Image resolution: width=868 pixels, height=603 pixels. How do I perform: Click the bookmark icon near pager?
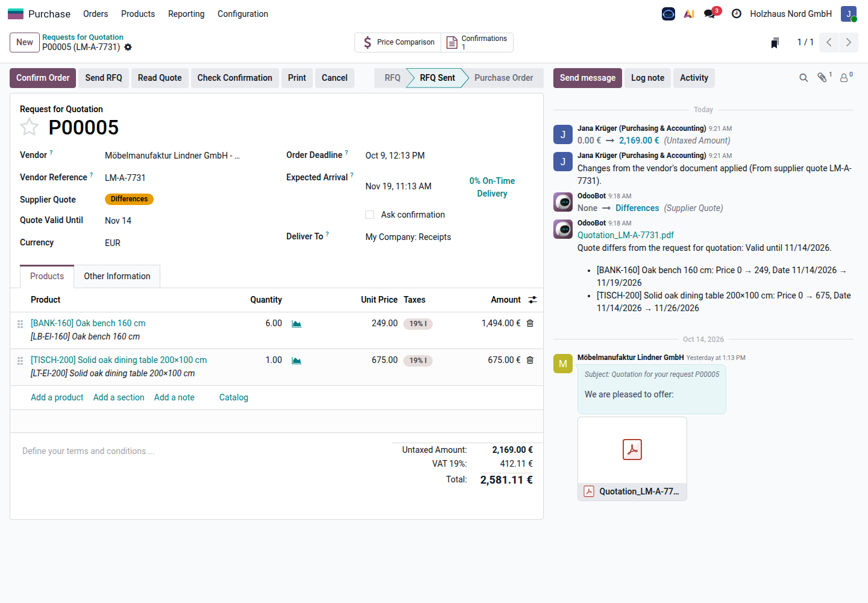[775, 42]
